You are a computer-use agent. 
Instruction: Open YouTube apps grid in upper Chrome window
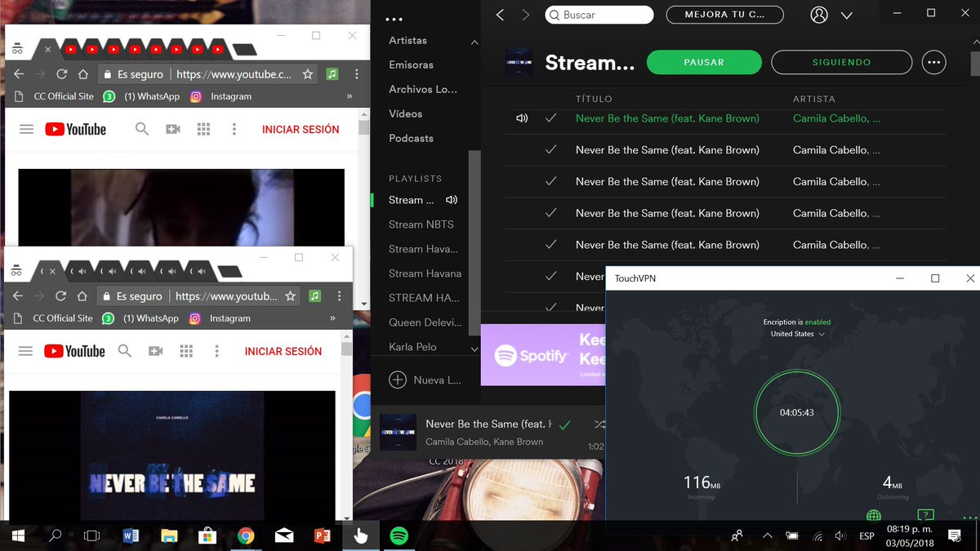pos(203,129)
